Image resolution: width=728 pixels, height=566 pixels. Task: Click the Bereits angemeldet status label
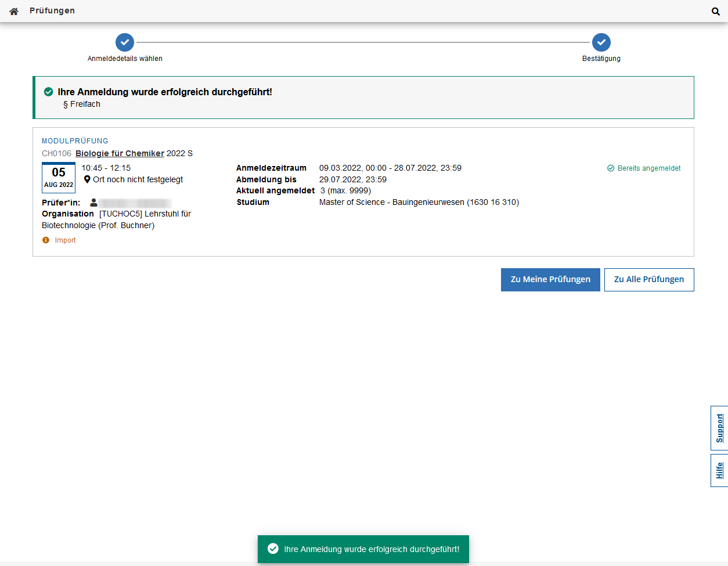pyautogui.click(x=648, y=168)
